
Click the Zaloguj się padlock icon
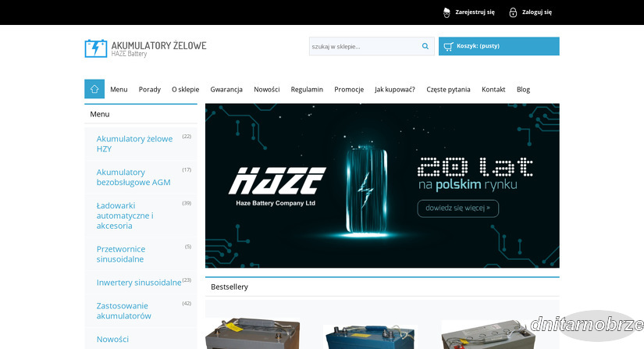(513, 12)
